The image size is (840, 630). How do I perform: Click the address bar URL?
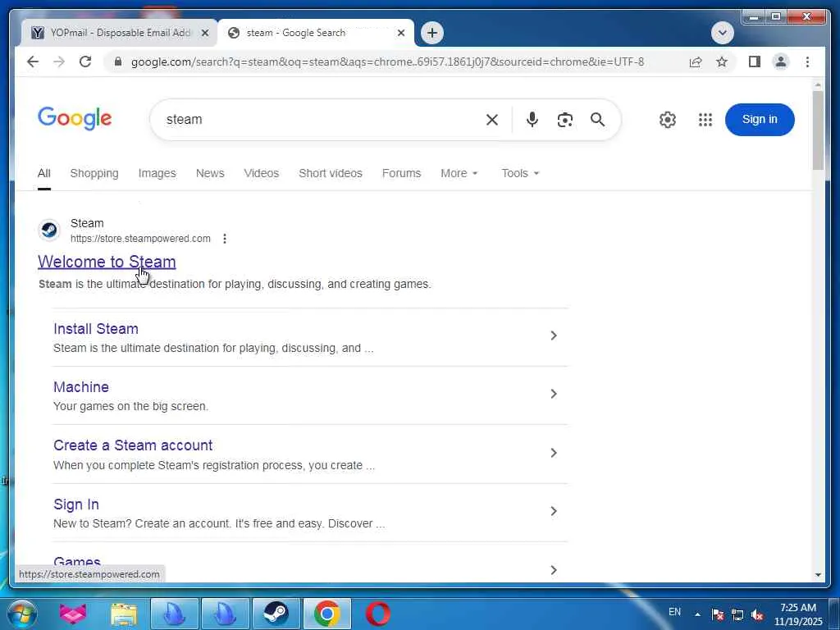[387, 62]
